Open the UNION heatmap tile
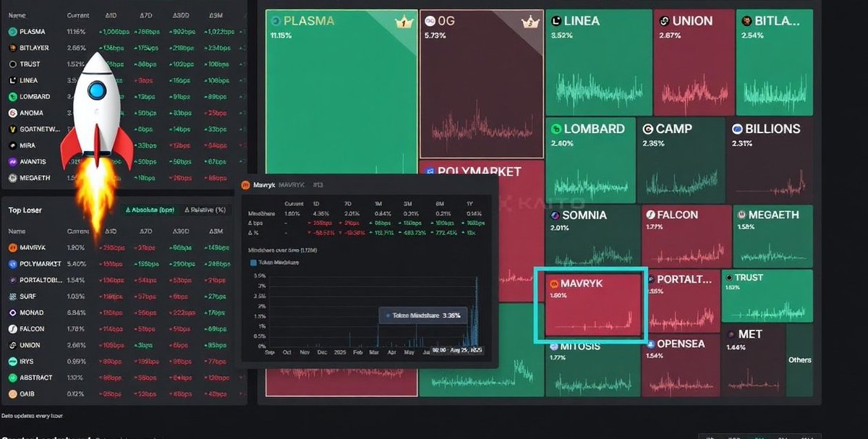This screenshot has height=439, width=868. pos(693,62)
